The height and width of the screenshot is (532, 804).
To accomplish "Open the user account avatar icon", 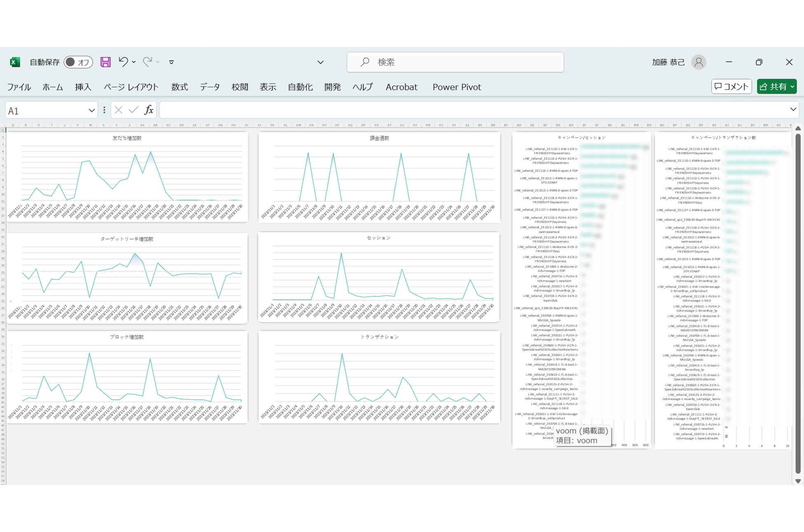I will pos(698,62).
